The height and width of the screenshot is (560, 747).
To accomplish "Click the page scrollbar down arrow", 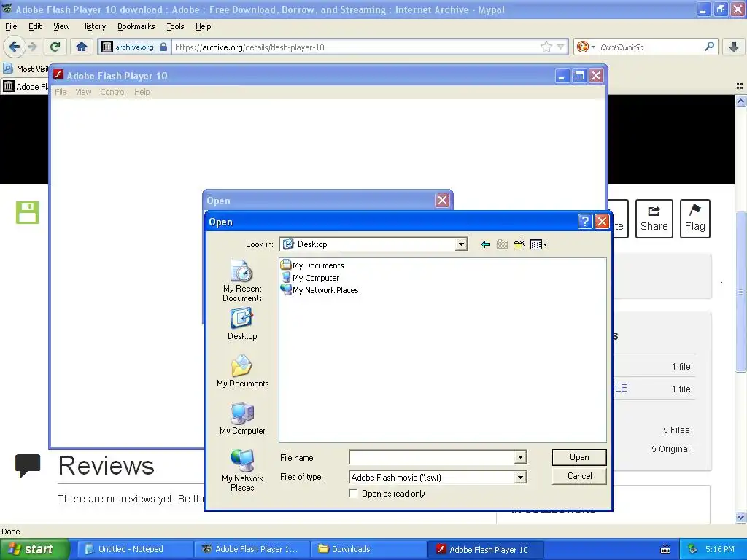I will click(x=741, y=517).
